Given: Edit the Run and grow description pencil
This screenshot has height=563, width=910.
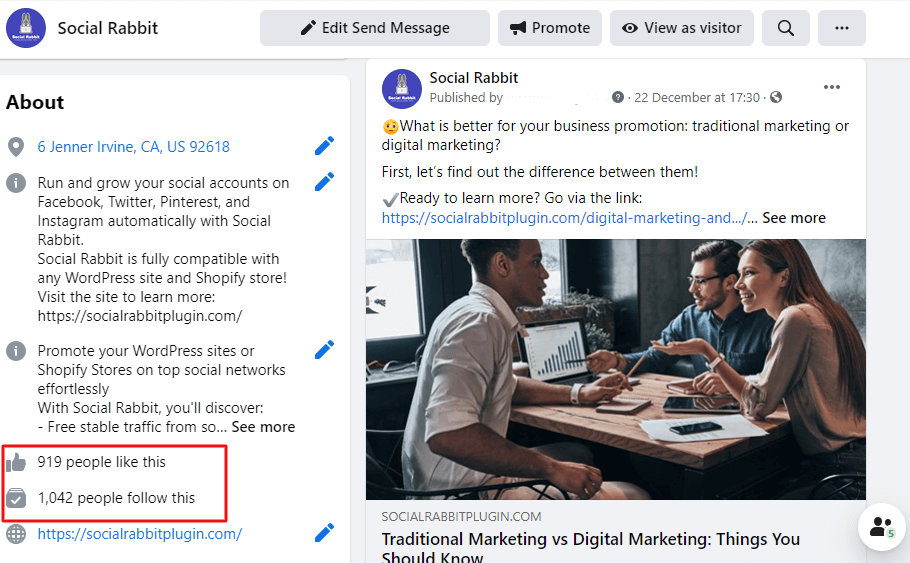Looking at the screenshot, I should (324, 182).
